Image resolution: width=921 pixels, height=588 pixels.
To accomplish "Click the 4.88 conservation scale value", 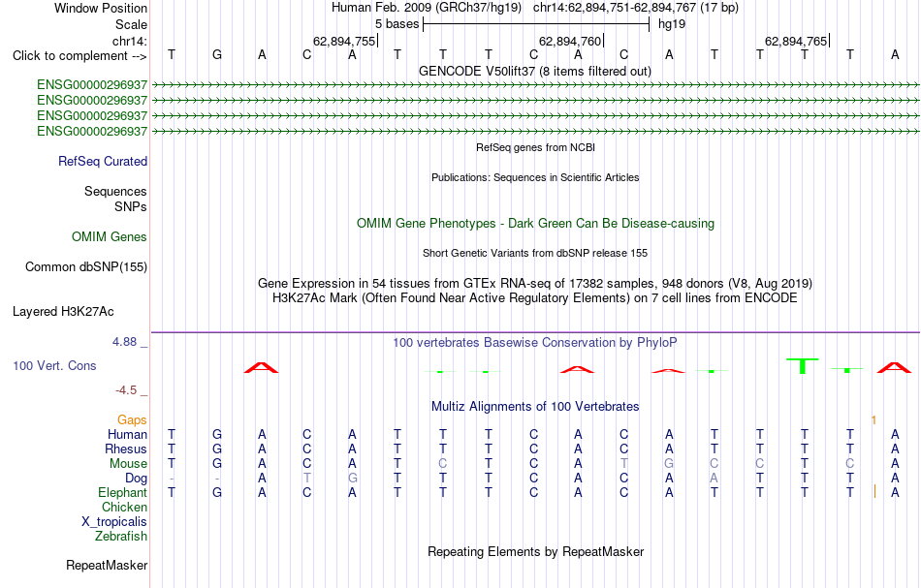I will (124, 342).
